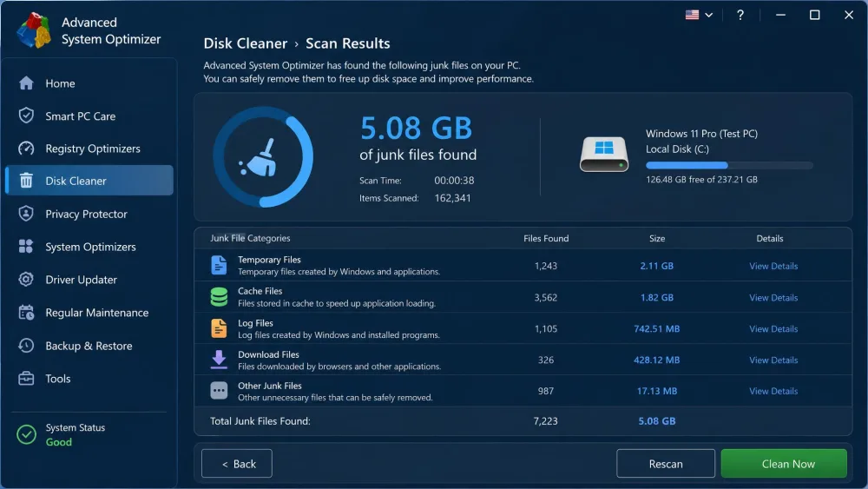Click the 126.48 GB free text
Screen dimensions: 868x489
coord(701,180)
